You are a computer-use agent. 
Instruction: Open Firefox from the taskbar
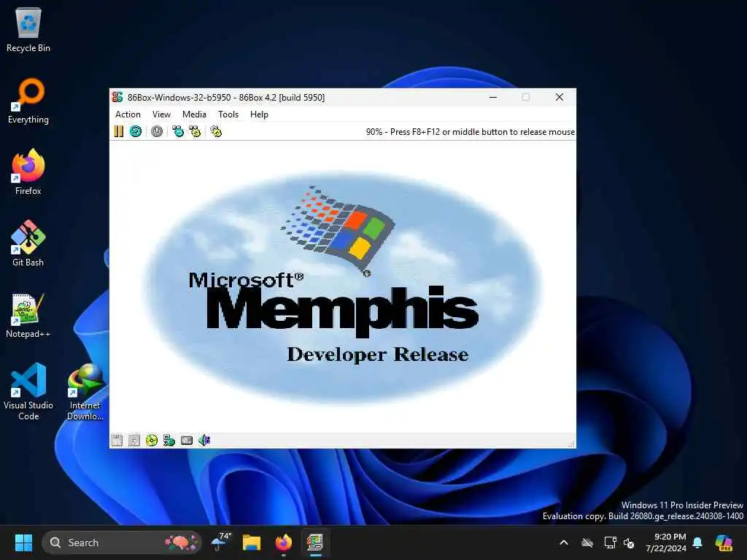coord(284,542)
